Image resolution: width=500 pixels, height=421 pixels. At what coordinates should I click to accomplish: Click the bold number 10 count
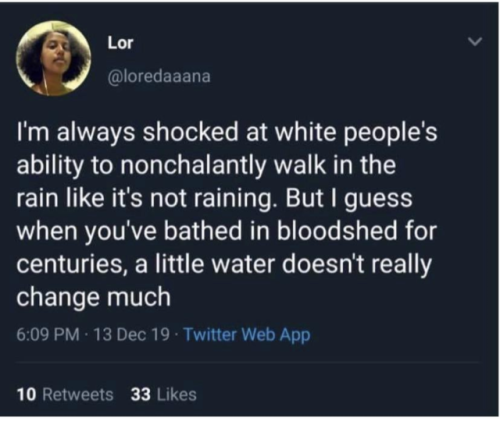coord(27,394)
